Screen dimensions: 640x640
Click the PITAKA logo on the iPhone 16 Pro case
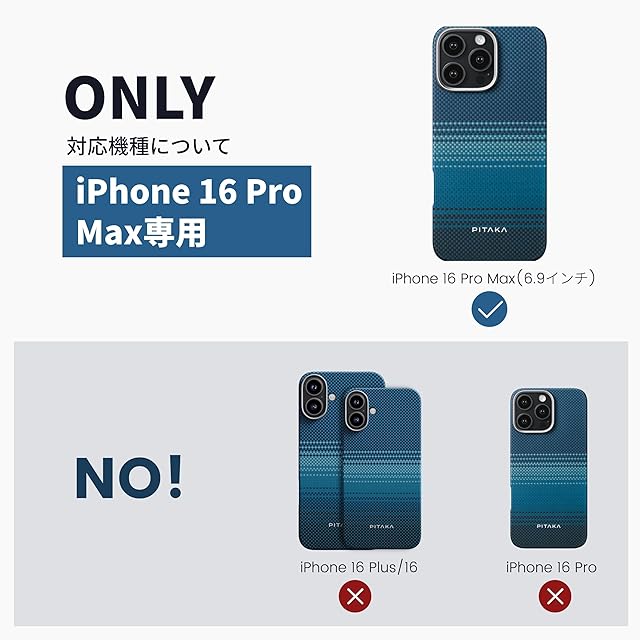click(x=549, y=526)
